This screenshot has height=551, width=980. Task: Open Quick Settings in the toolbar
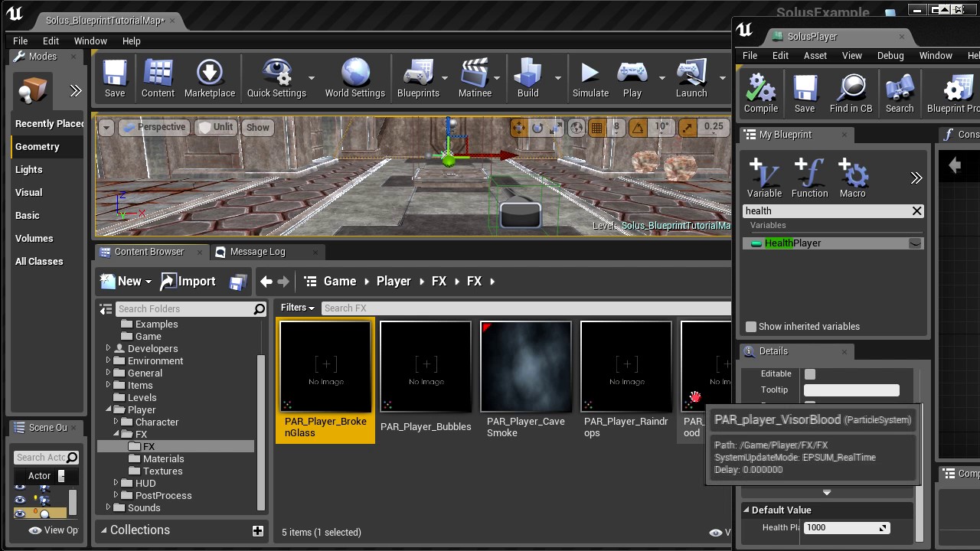(276, 78)
